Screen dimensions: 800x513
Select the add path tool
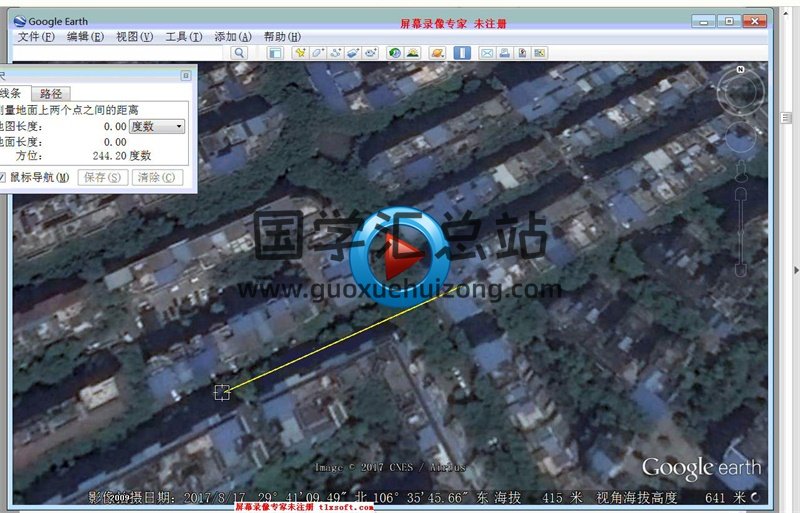point(335,52)
